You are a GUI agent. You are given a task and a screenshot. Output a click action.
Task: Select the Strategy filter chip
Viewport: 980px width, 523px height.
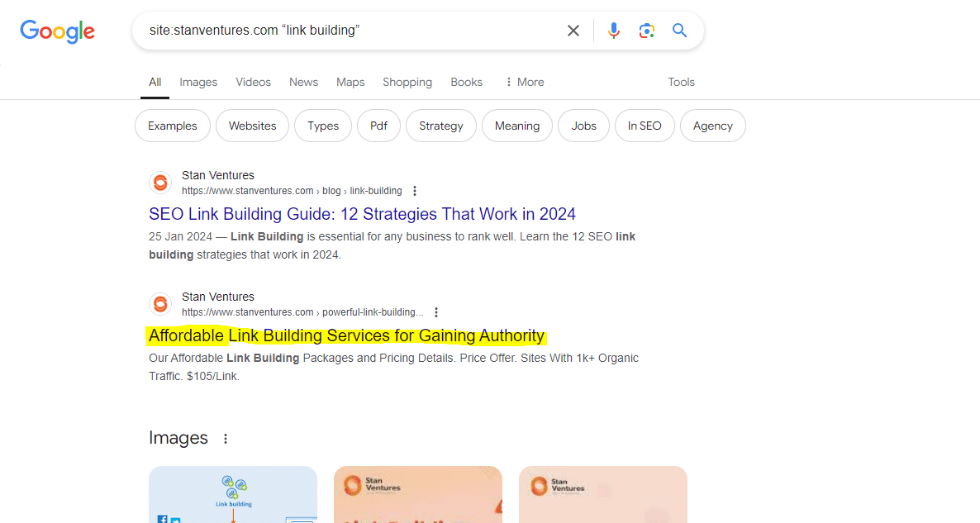(x=440, y=126)
